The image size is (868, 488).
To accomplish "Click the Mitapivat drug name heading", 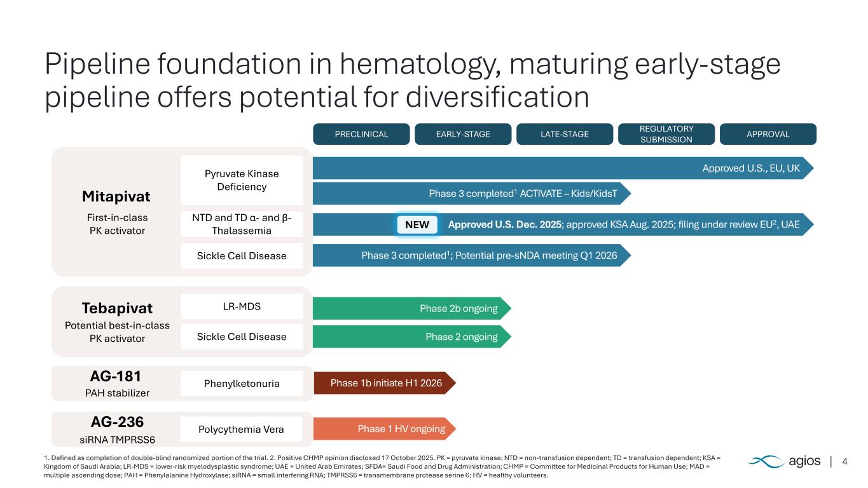I will (117, 196).
